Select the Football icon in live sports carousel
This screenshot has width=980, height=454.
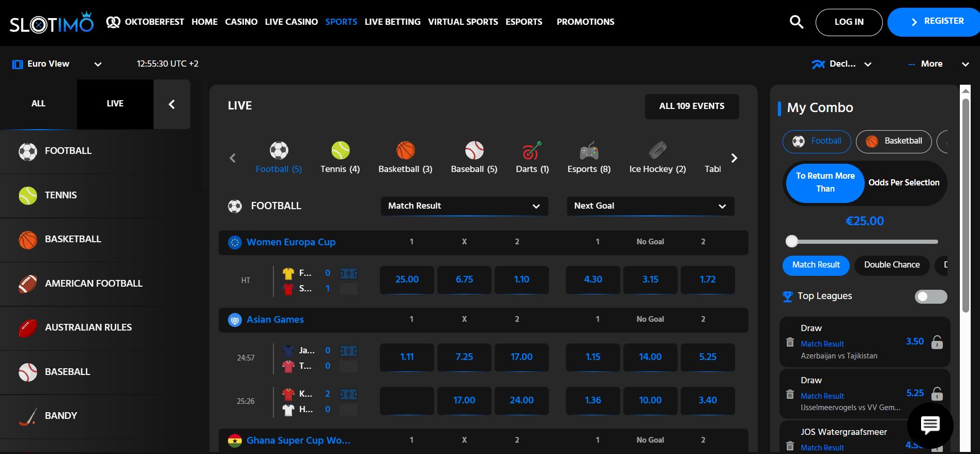(279, 150)
